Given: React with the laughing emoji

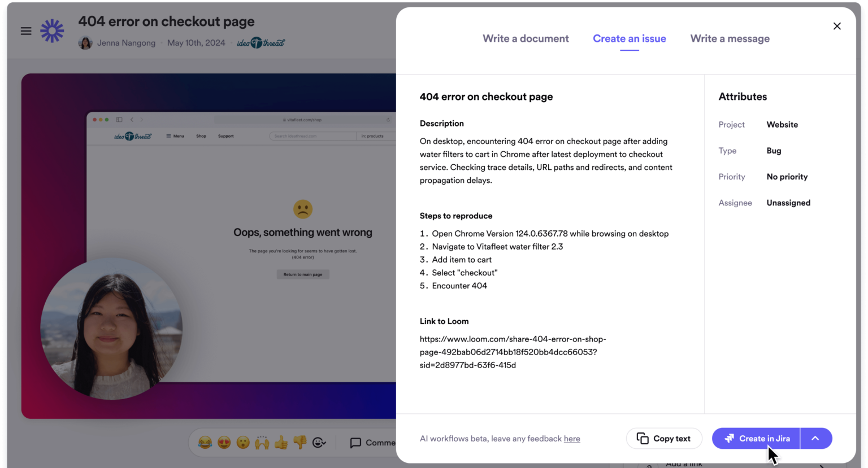Looking at the screenshot, I should pos(205,443).
